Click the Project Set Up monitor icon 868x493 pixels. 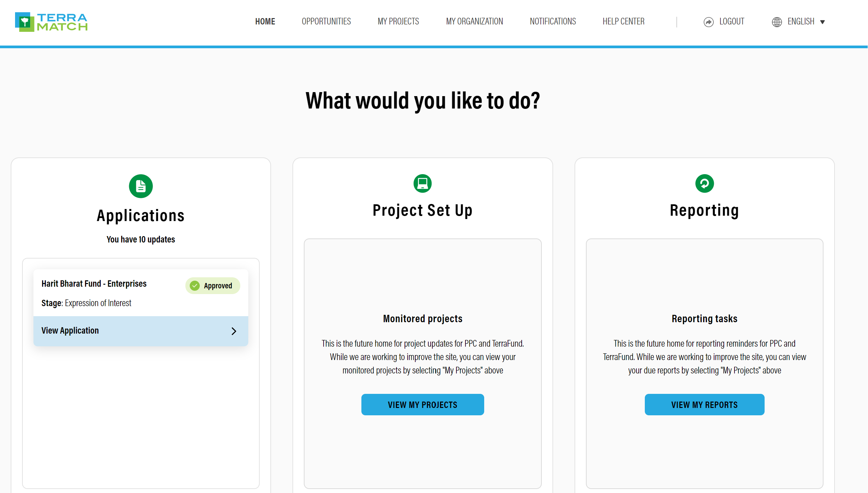pos(422,184)
